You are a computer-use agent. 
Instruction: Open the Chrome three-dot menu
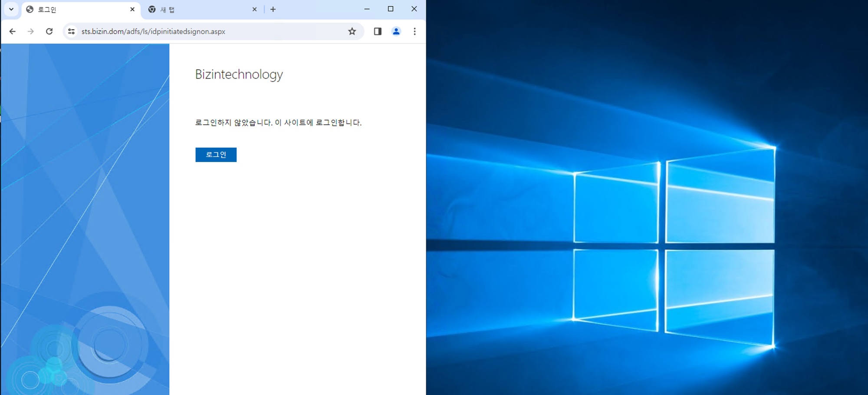point(415,31)
